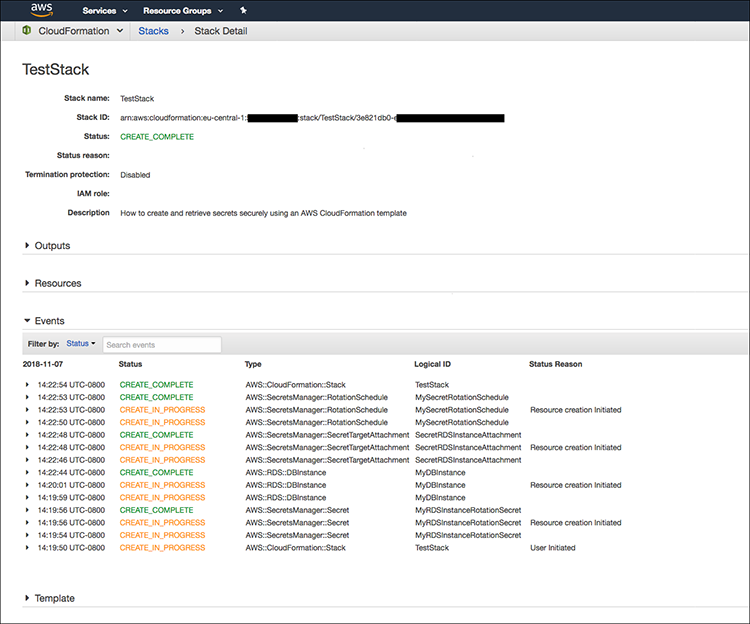Click the Status column header
The image size is (750, 624).
click(x=130, y=364)
